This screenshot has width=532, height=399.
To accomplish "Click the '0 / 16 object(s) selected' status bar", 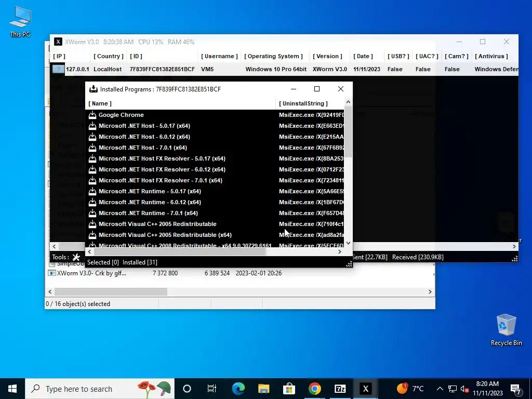I will pyautogui.click(x=78, y=304).
